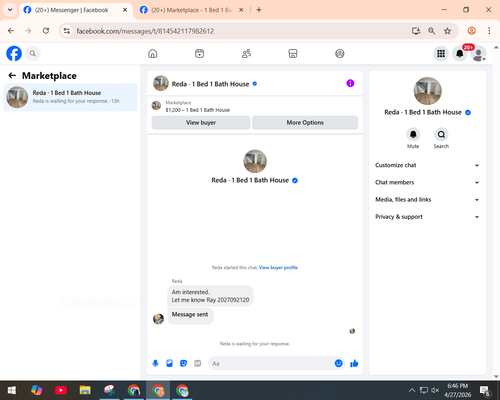Screen dimensions: 500x400
Task: Close the Marketplace browser tab
Action: [x=241, y=10]
